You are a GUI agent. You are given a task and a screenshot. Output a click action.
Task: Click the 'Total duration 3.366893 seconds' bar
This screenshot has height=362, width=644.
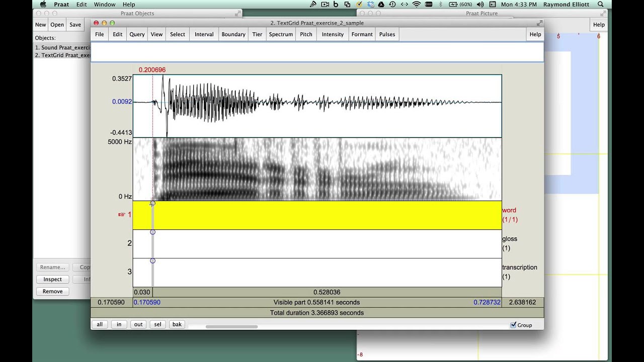(x=317, y=313)
